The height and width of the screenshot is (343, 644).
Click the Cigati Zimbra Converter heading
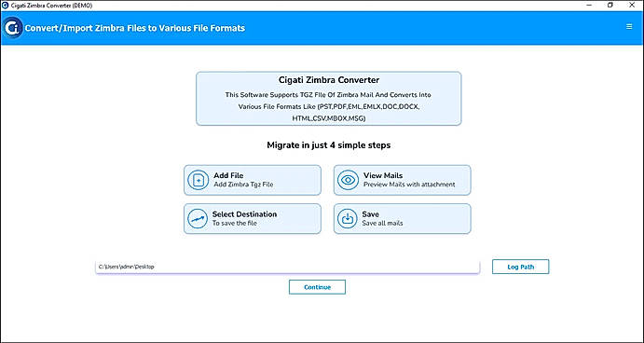pyautogui.click(x=329, y=80)
